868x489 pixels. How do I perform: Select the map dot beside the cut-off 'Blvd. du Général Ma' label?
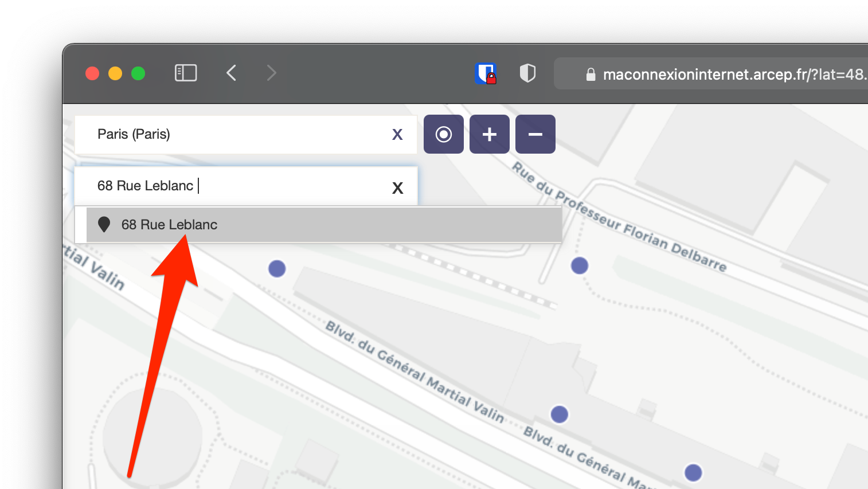click(x=694, y=472)
